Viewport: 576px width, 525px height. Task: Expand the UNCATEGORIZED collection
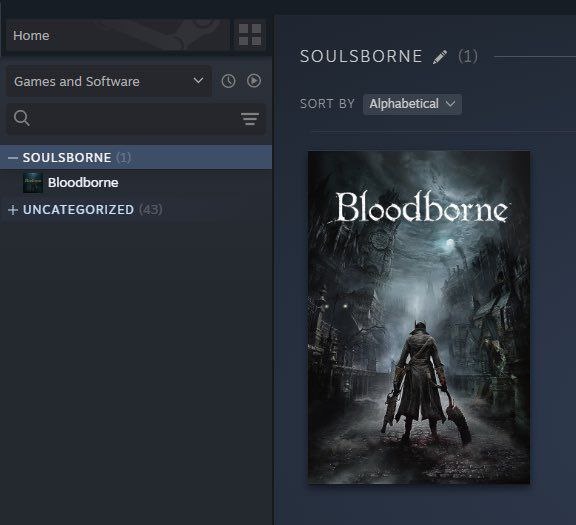[x=13, y=210]
